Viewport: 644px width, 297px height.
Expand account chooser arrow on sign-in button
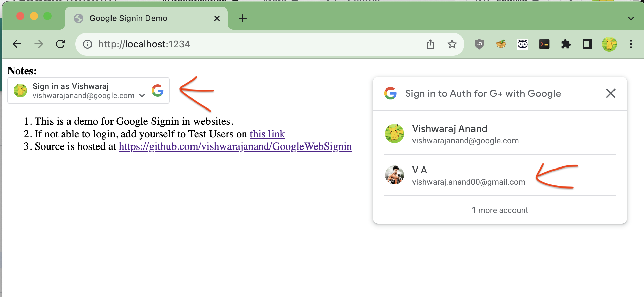142,96
